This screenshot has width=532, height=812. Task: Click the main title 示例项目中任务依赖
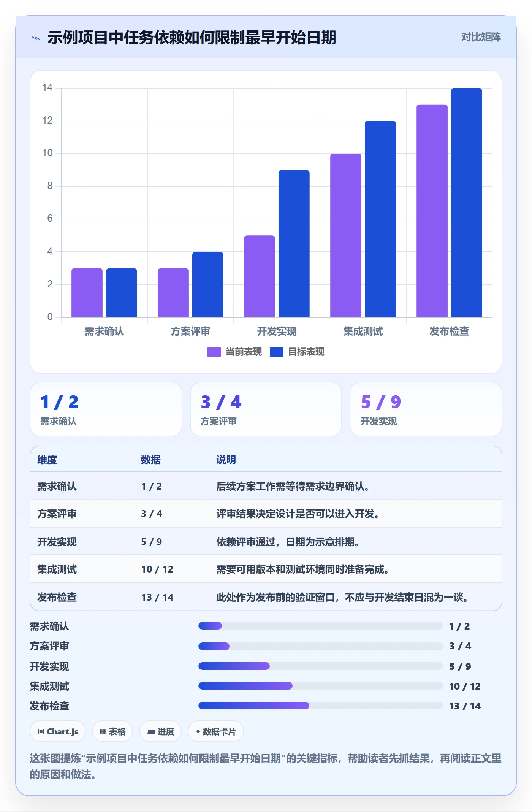tap(192, 38)
